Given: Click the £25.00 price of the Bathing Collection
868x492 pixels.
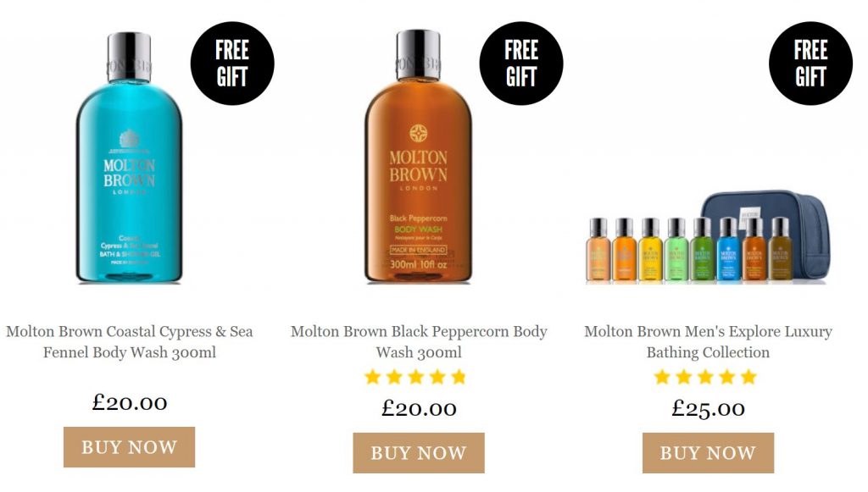Looking at the screenshot, I should click(x=708, y=408).
